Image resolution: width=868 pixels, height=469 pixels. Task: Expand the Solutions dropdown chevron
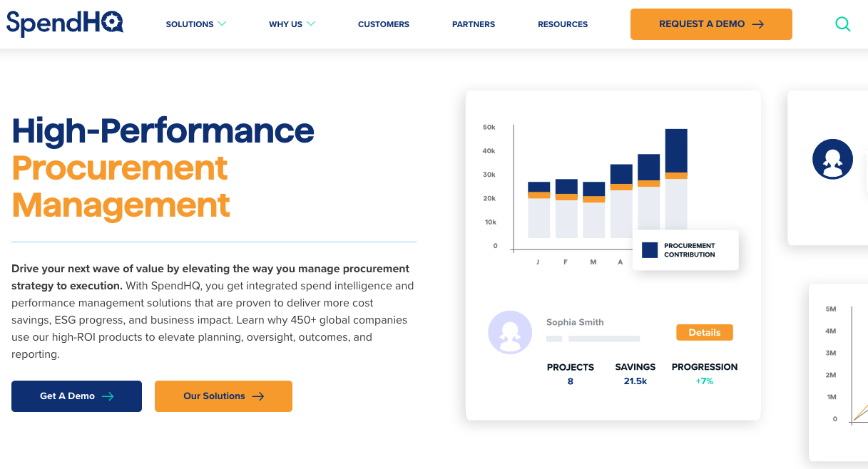[223, 24]
